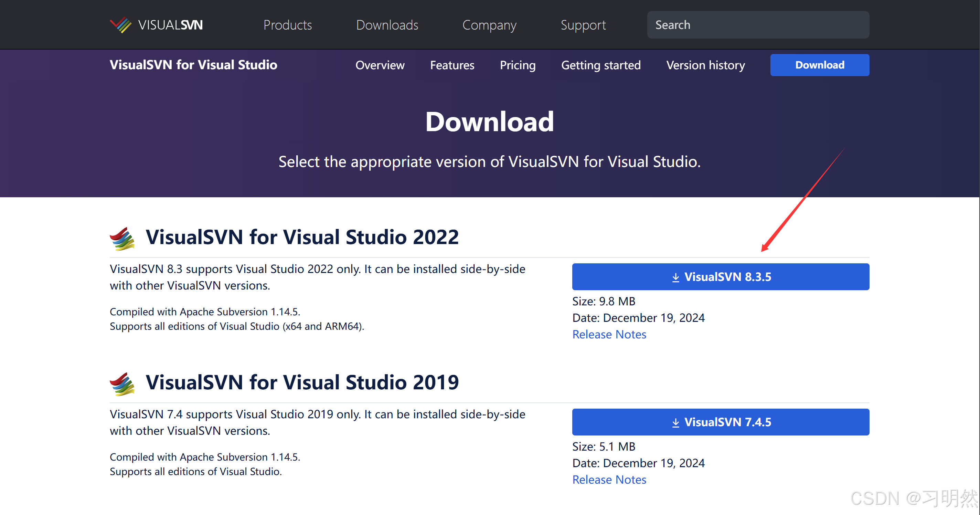The image size is (980, 515).
Task: Open Release Notes for VisualSVN 7.4.5
Action: (x=609, y=480)
